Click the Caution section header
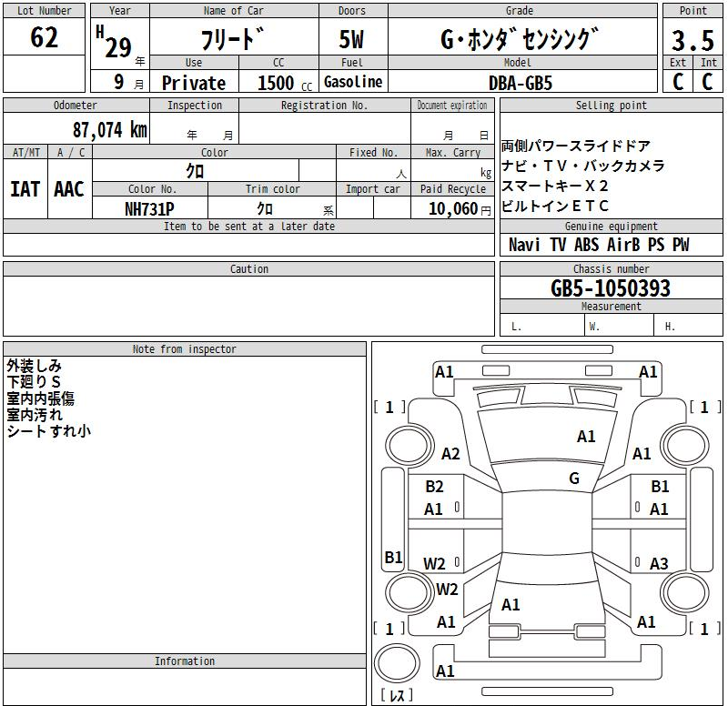The width and height of the screenshot is (728, 706). (248, 269)
